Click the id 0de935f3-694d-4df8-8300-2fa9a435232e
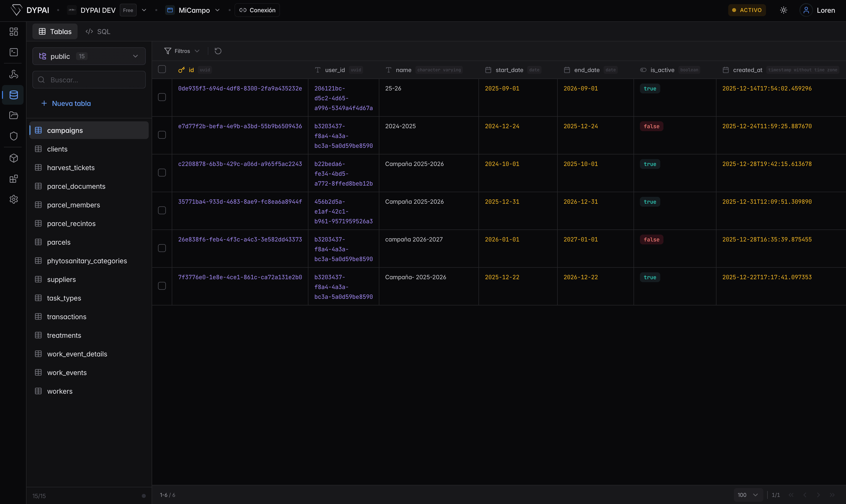This screenshot has width=846, height=504. (240, 88)
